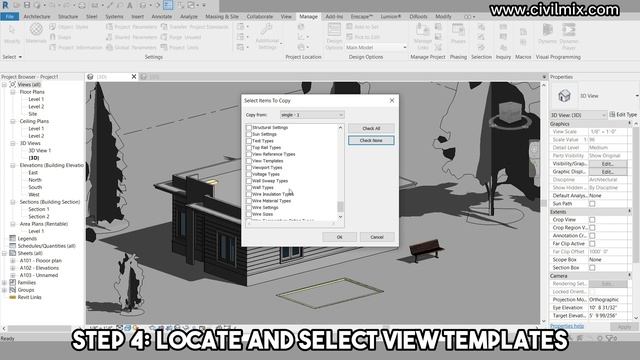This screenshot has height=360, width=640.
Task: Open Project Parameters
Action: coord(131,27)
